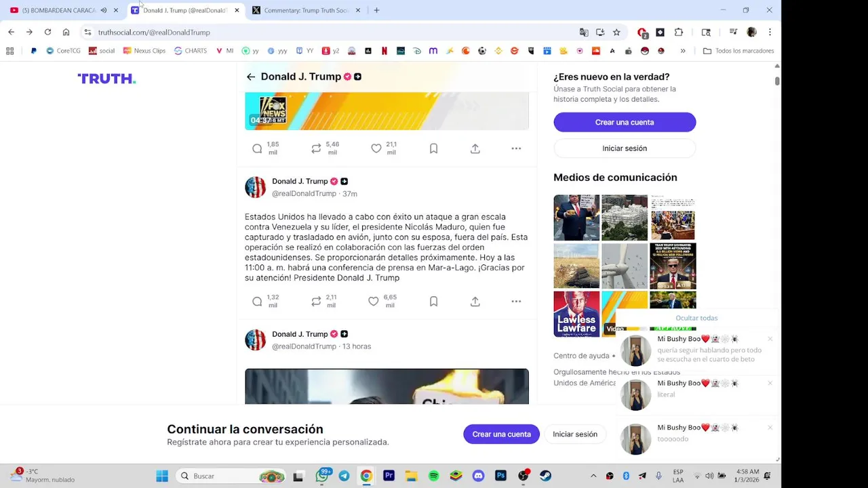Open the Netflix bookmark icon
868x488 pixels.
(x=384, y=51)
